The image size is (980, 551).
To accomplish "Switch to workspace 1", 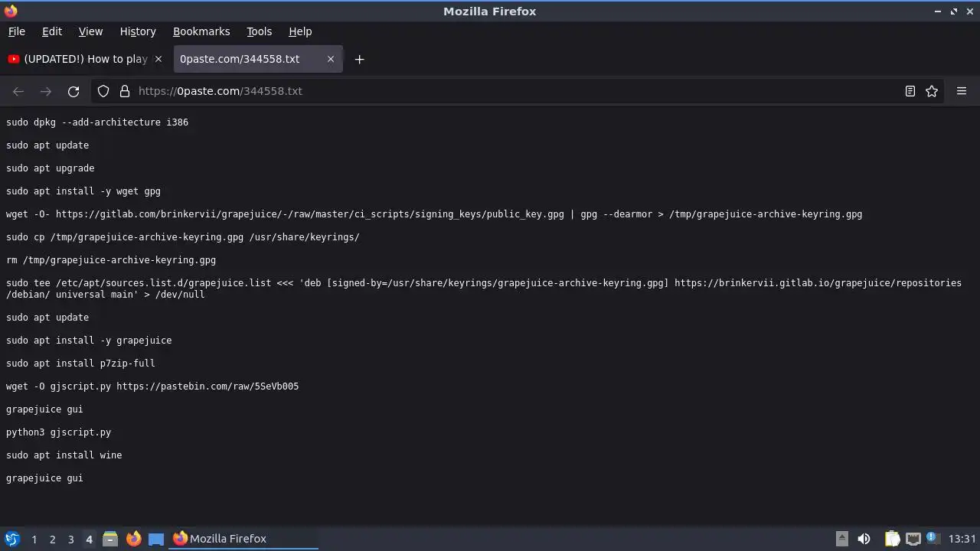I will (x=34, y=540).
